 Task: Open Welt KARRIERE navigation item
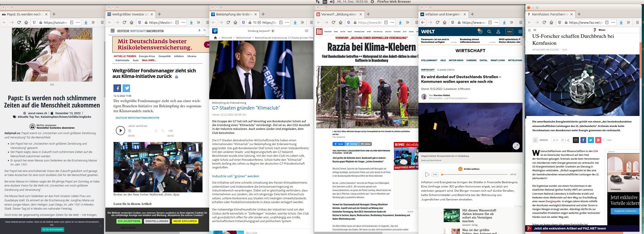[x=471, y=60]
